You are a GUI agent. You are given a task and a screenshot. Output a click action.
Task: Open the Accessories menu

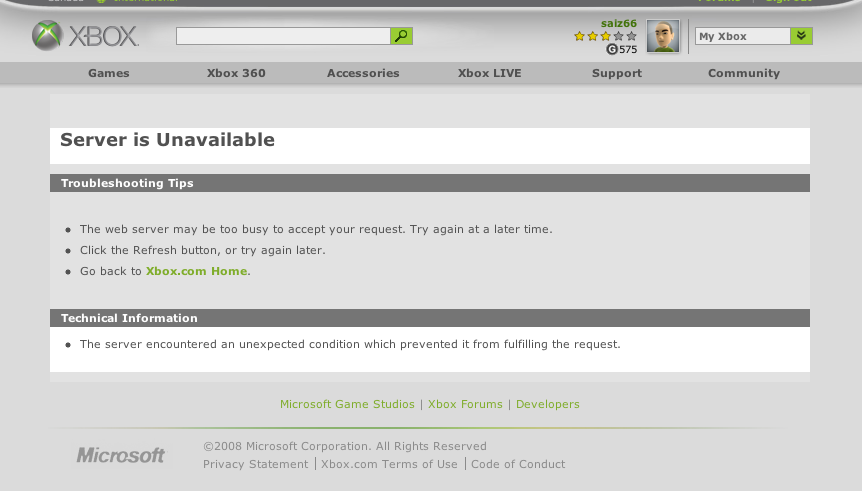[x=363, y=73]
